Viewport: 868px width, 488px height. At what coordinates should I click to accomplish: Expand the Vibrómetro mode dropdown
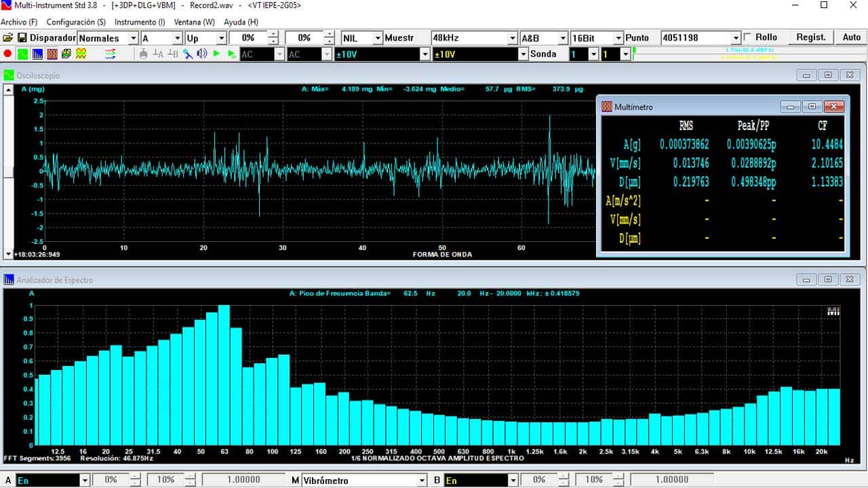(421, 480)
